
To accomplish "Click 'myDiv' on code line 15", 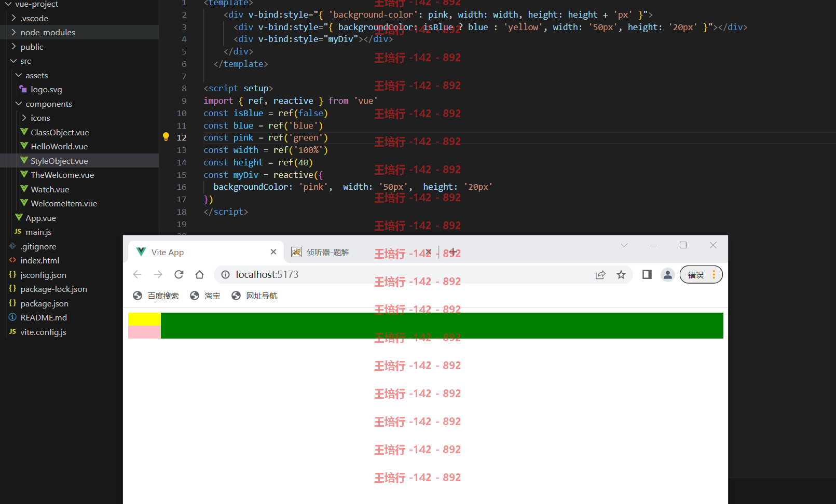I will 245,175.
